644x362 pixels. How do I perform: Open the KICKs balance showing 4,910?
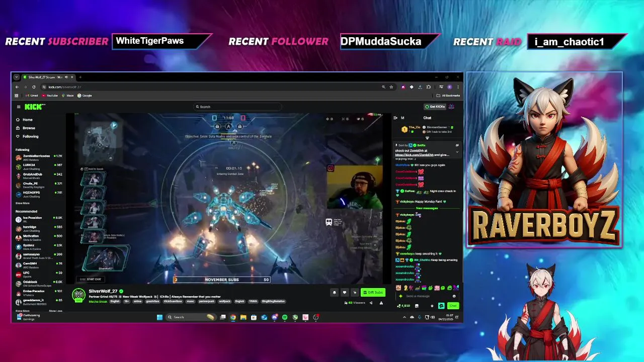tap(404, 306)
